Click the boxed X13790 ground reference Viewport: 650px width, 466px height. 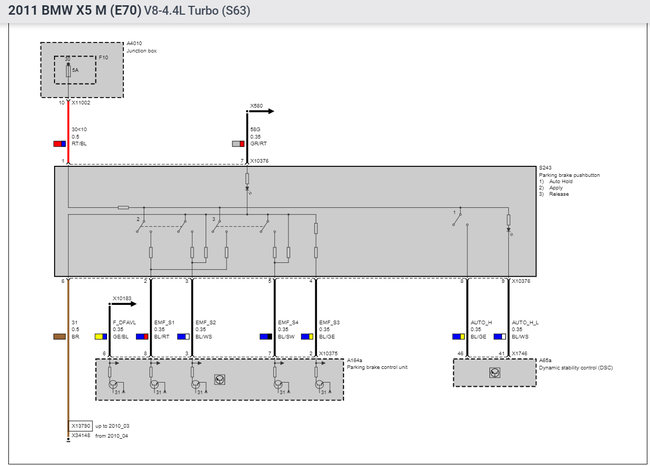point(80,426)
